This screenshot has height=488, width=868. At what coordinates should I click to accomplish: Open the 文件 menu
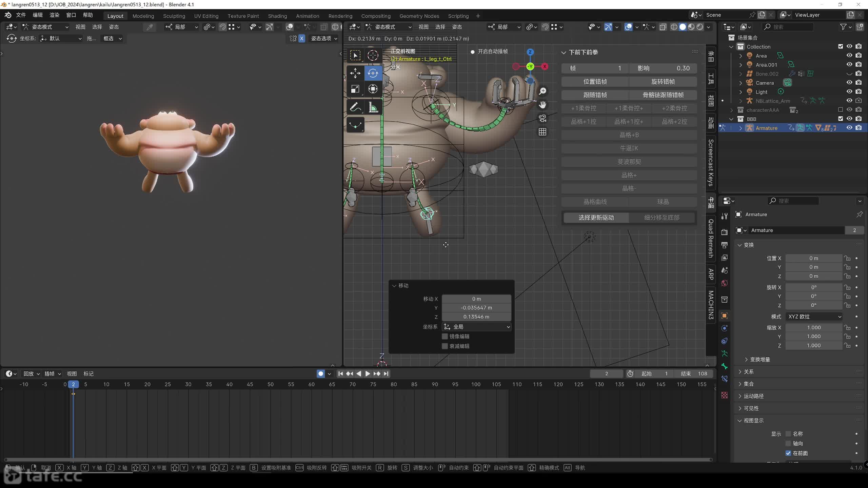[x=21, y=15]
